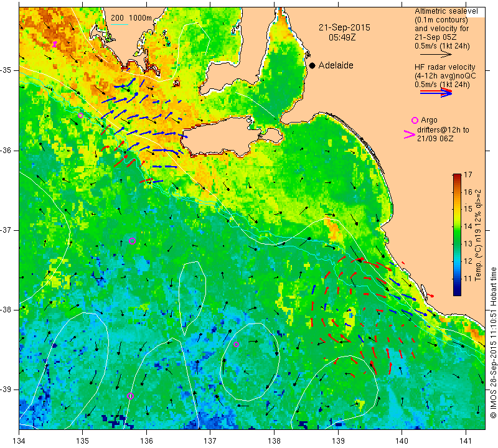Click the dark red 17 degree end of colorbar
The width and height of the screenshot is (498, 448).
click(457, 175)
